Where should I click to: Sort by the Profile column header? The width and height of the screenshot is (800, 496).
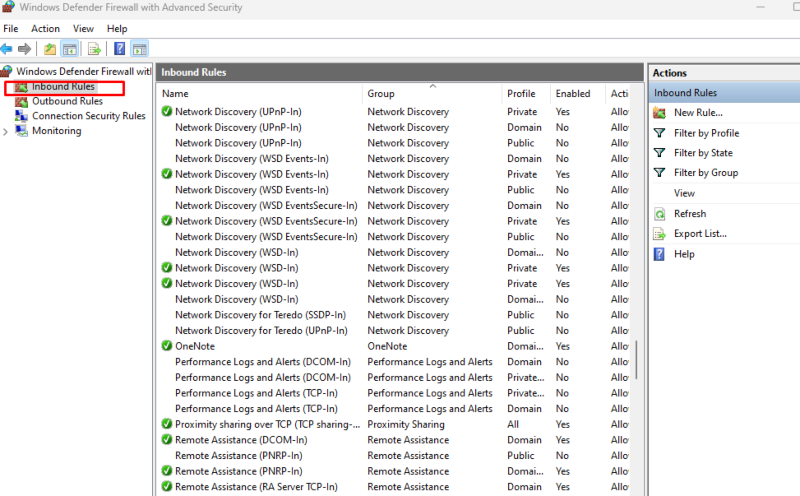(526, 93)
